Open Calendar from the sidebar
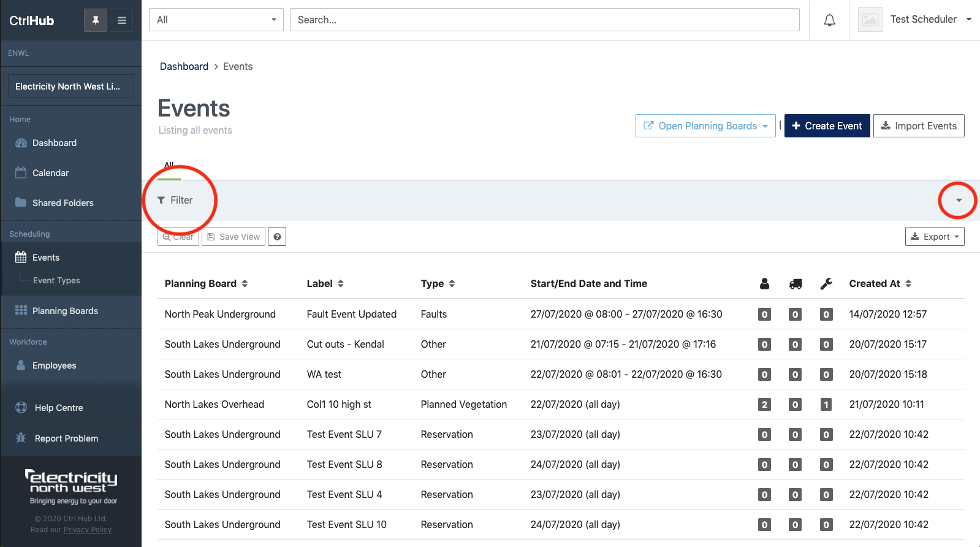 [x=50, y=173]
